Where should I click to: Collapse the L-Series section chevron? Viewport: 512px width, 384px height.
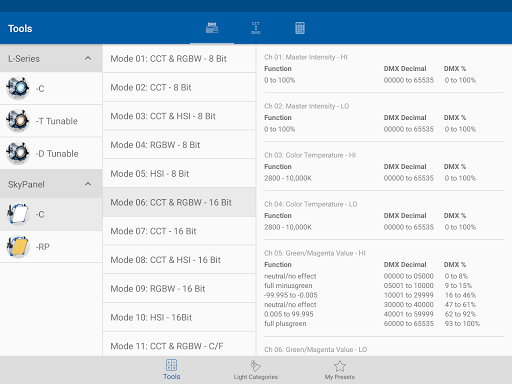pos(88,58)
